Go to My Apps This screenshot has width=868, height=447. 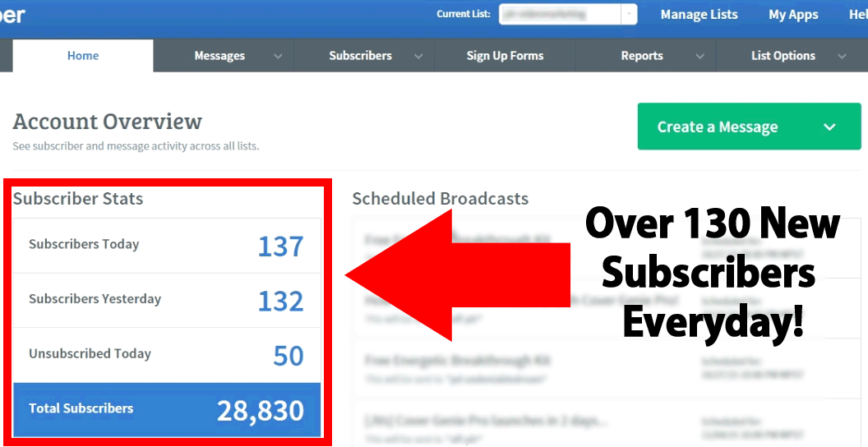(793, 14)
